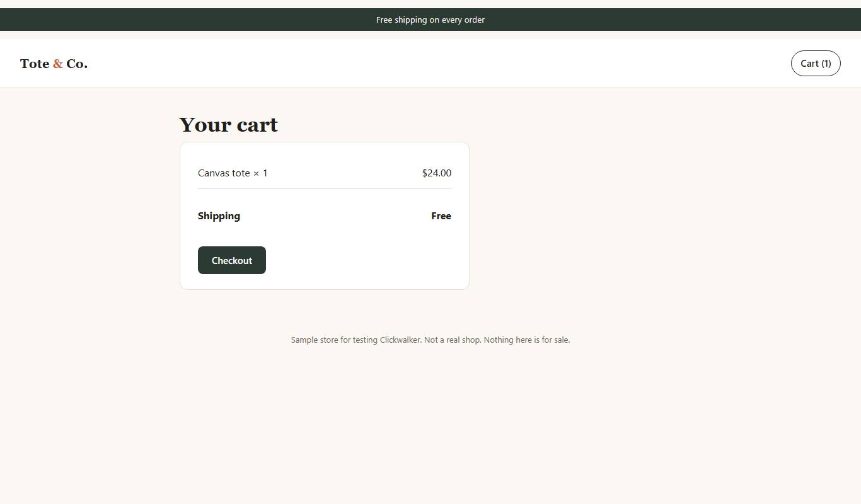Click the Checkout button
Image resolution: width=861 pixels, height=504 pixels.
232,260
